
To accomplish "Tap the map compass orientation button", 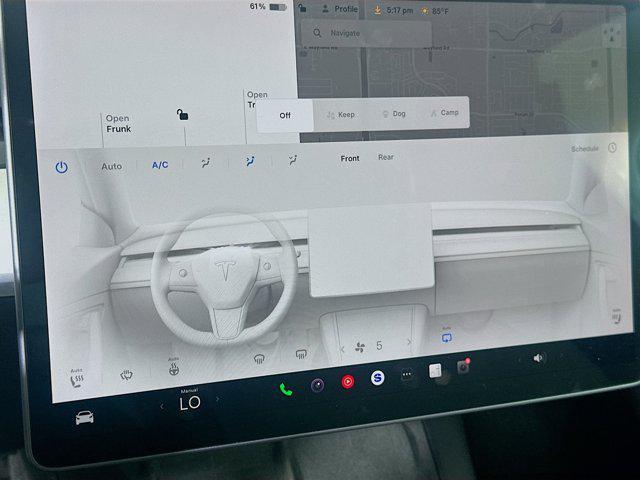I will point(611,34).
